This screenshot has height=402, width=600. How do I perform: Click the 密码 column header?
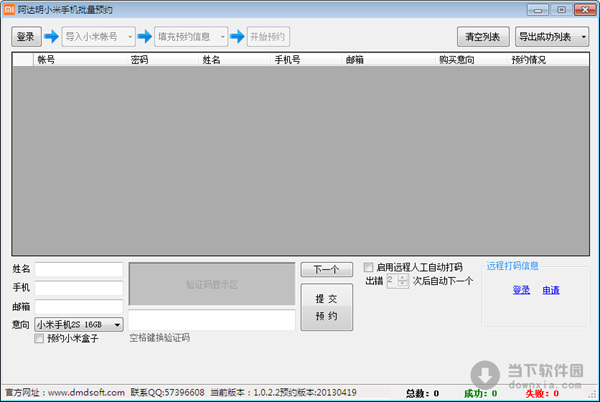pyautogui.click(x=162, y=60)
